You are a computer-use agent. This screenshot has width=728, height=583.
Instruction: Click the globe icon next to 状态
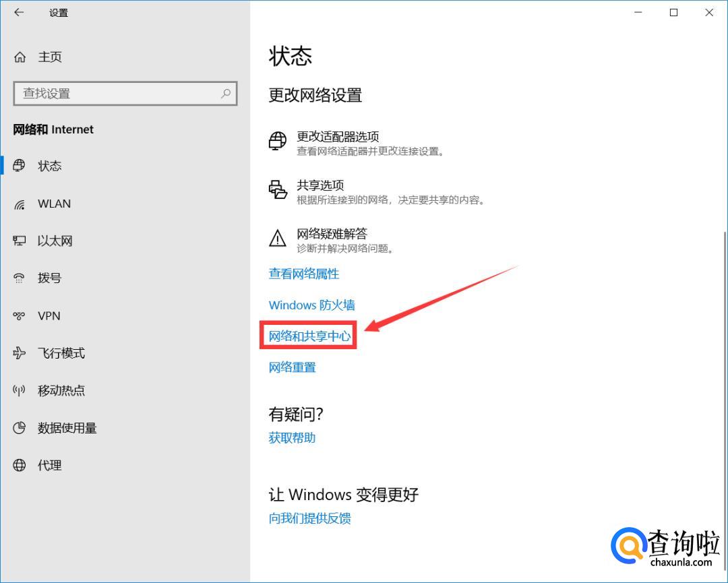(19, 166)
